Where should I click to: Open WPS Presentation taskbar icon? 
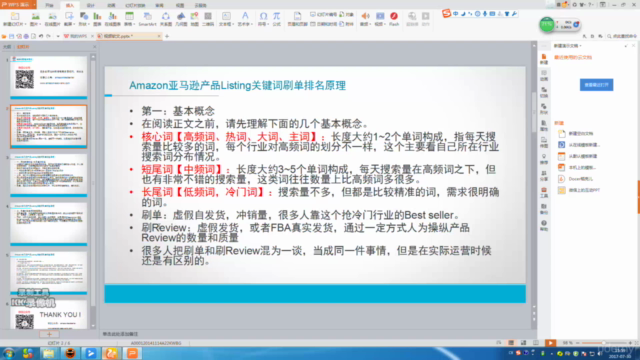pyautogui.click(x=133, y=353)
